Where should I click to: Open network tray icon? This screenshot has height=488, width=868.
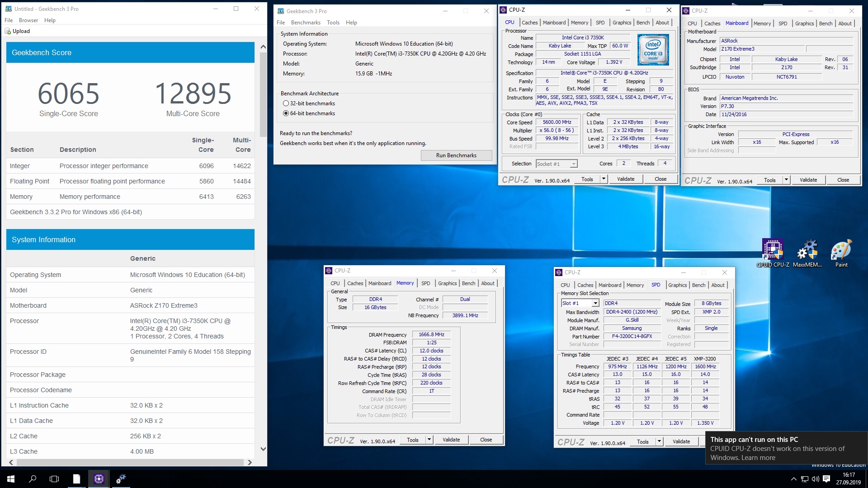805,479
